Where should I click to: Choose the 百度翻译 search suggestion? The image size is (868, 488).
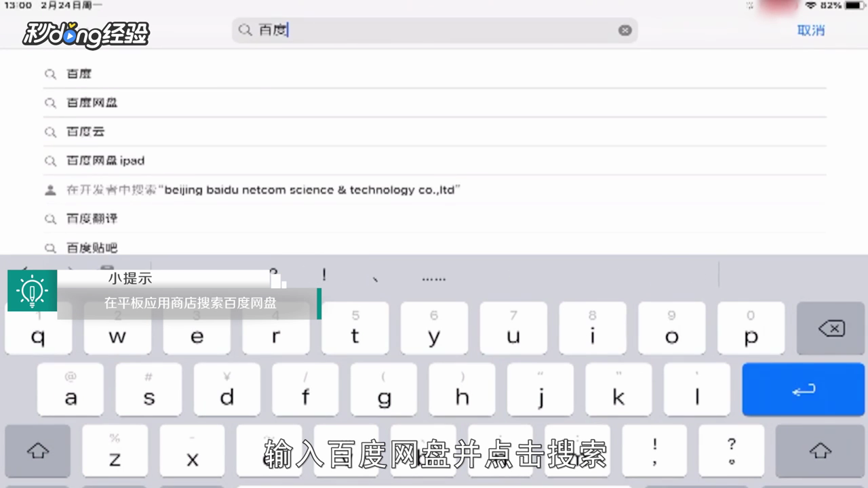coord(435,219)
